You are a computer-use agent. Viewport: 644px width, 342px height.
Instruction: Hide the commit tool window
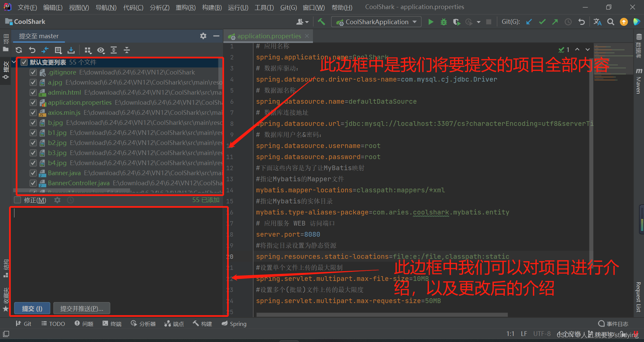click(216, 36)
